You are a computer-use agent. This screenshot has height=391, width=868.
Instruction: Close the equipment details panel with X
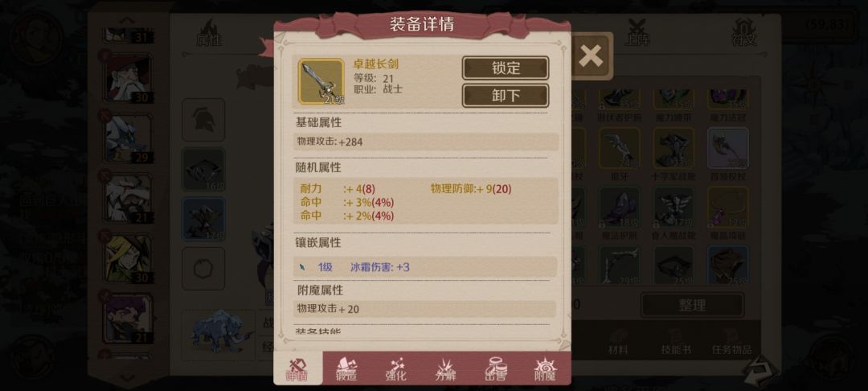(591, 56)
